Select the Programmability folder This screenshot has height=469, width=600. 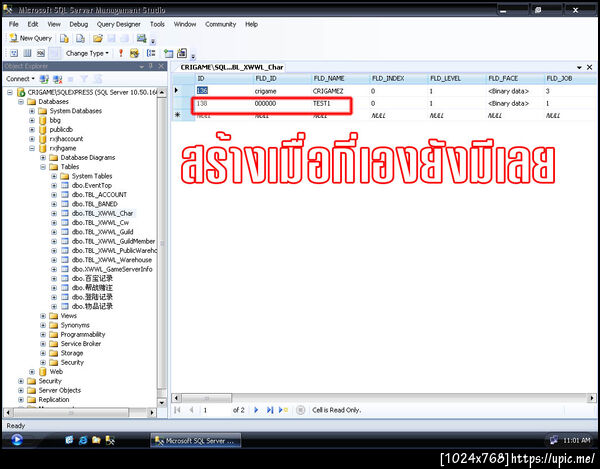(x=83, y=334)
